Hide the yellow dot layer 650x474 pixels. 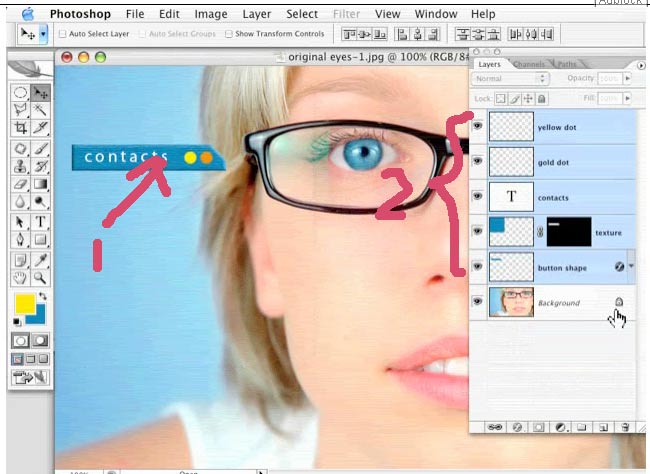(478, 127)
